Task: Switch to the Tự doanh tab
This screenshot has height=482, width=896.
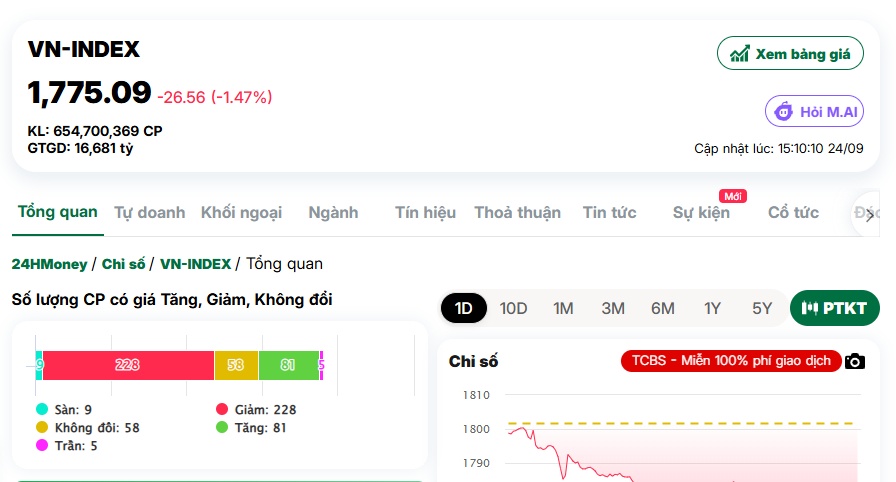Action: point(150,212)
